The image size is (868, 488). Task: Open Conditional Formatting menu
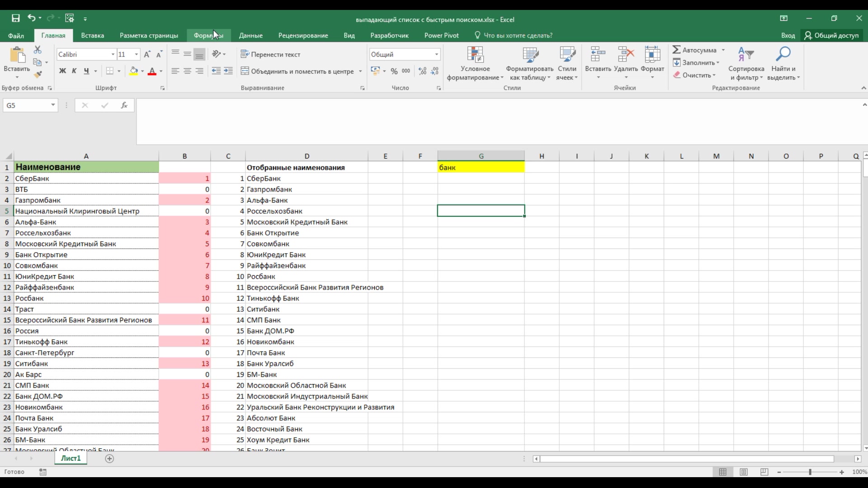click(x=475, y=63)
